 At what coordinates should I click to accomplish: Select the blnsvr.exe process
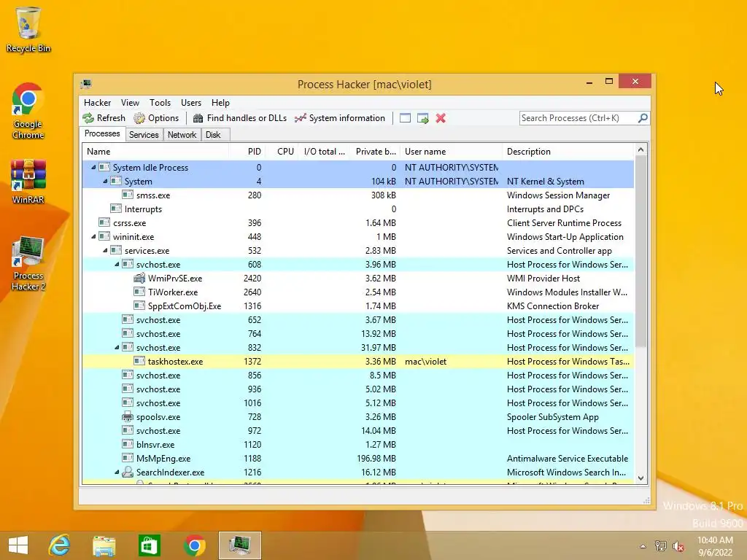tap(357, 444)
